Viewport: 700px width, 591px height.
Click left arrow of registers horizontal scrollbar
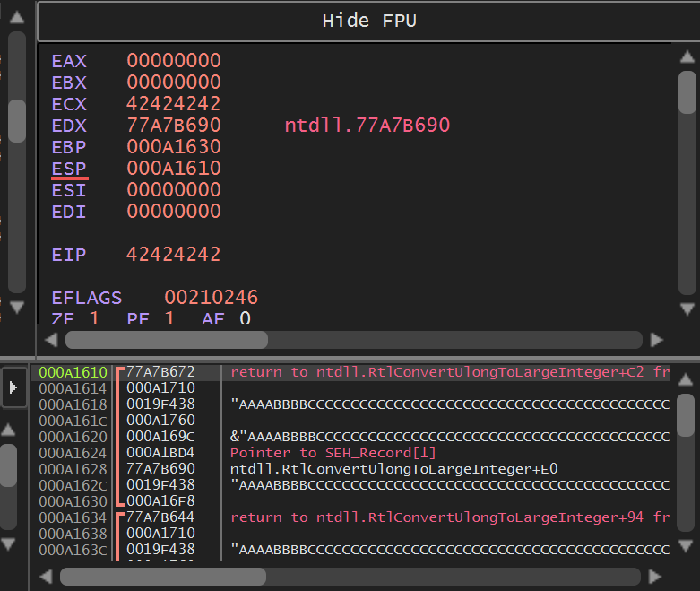coord(51,340)
